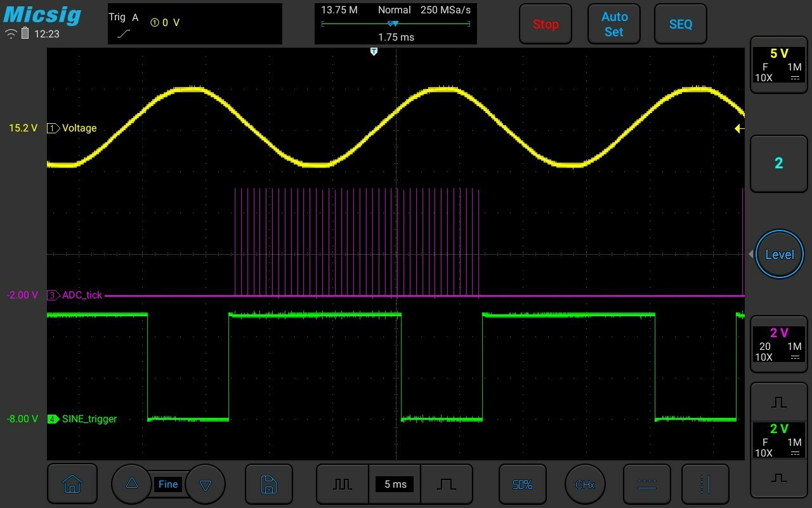Image resolution: width=812 pixels, height=508 pixels.
Task: Select the yellow trigger level arrow at right edge
Action: point(739,128)
